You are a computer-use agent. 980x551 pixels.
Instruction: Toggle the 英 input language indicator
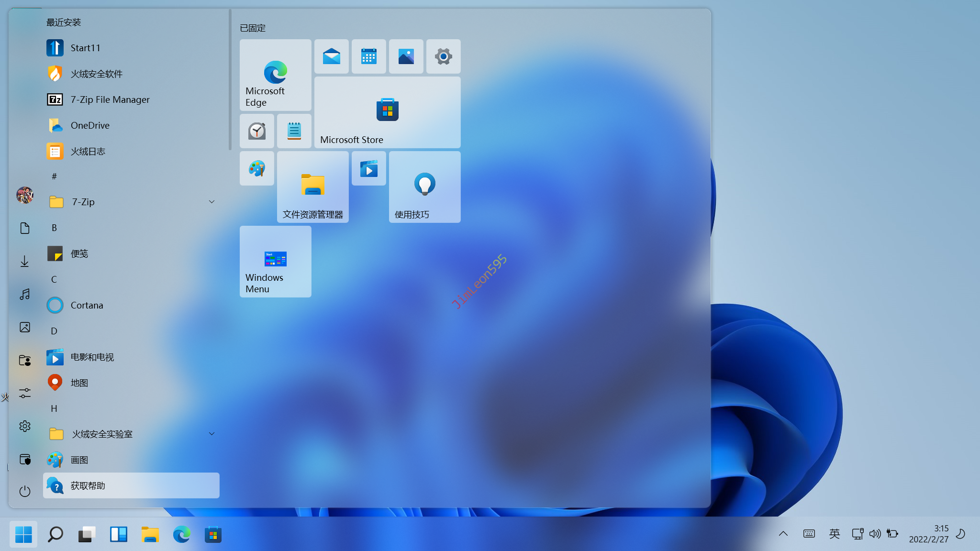(x=834, y=534)
